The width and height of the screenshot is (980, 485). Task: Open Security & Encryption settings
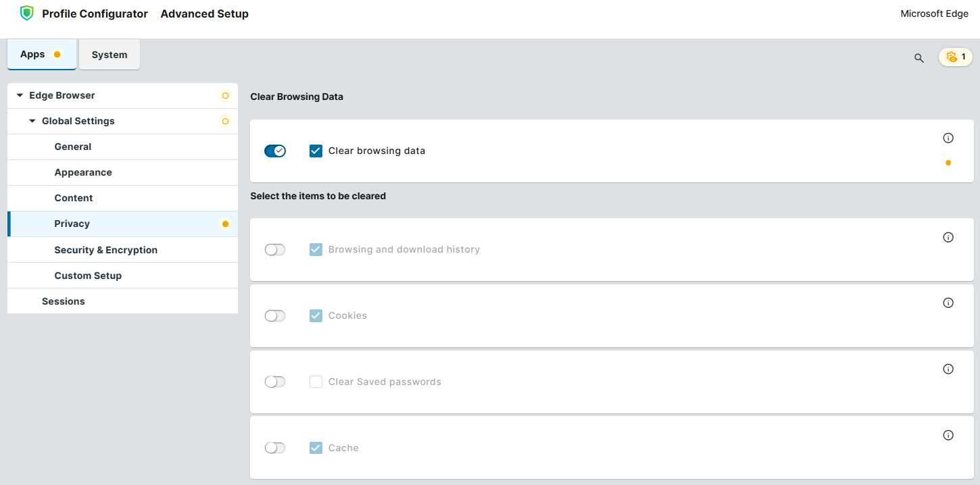coord(105,250)
